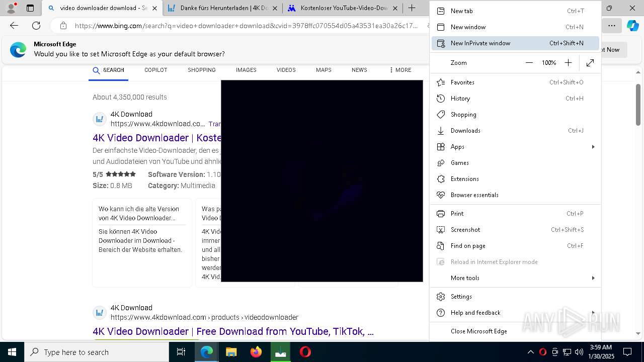This screenshot has width=644, height=362.
Task: Open Copilot sidebar icon
Action: 632,26
